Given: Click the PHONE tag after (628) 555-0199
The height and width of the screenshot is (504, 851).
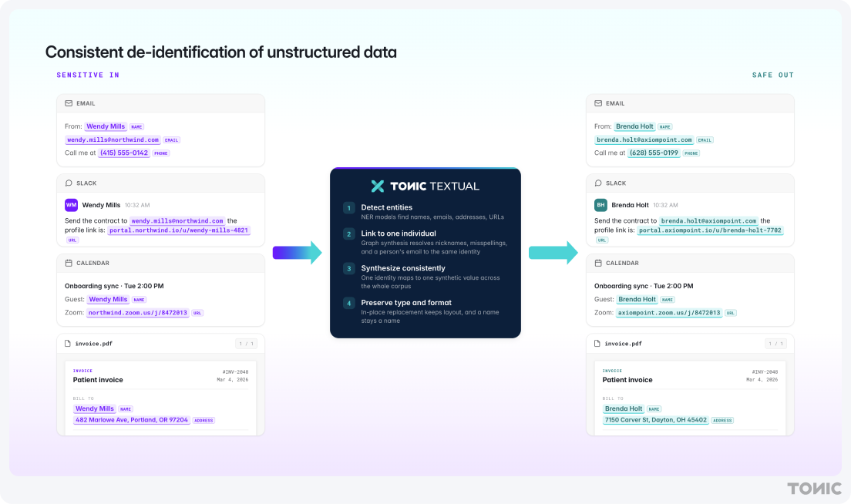Looking at the screenshot, I should point(691,153).
